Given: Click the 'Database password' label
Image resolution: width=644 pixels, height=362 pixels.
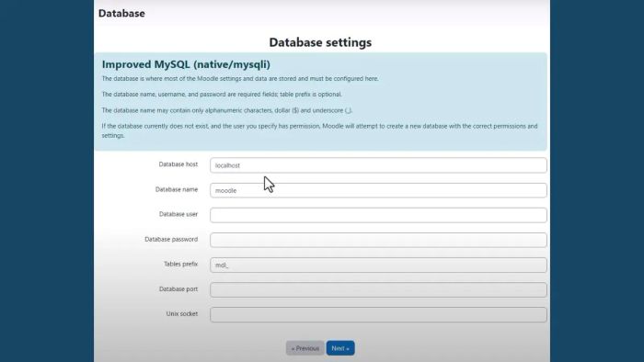Looking at the screenshot, I should pyautogui.click(x=171, y=239).
